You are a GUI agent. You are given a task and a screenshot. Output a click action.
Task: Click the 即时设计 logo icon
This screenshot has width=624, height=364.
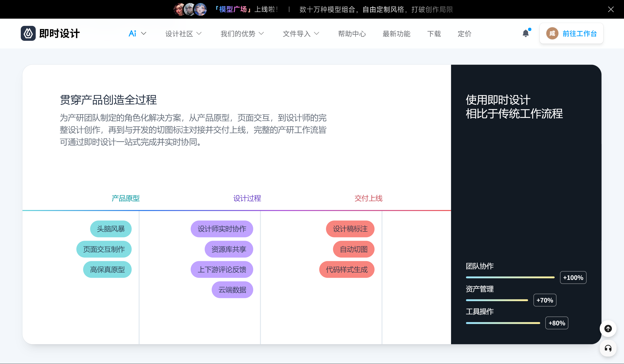coord(28,33)
